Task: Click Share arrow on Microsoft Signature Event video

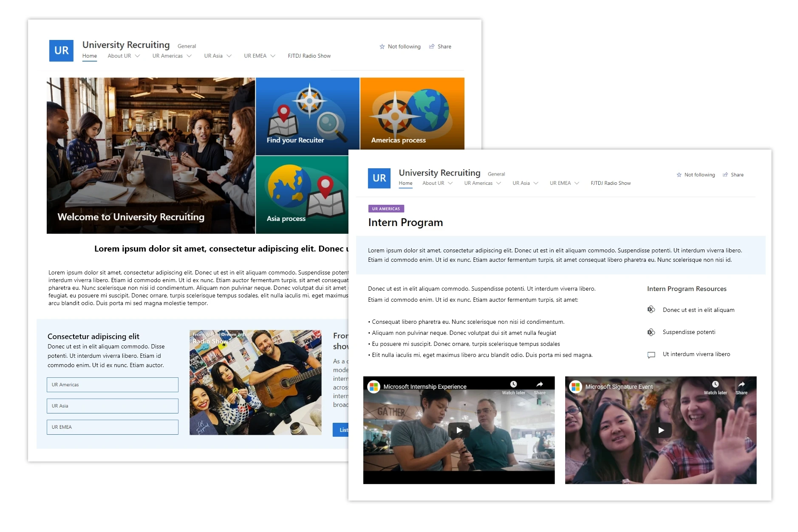Action: point(741,385)
